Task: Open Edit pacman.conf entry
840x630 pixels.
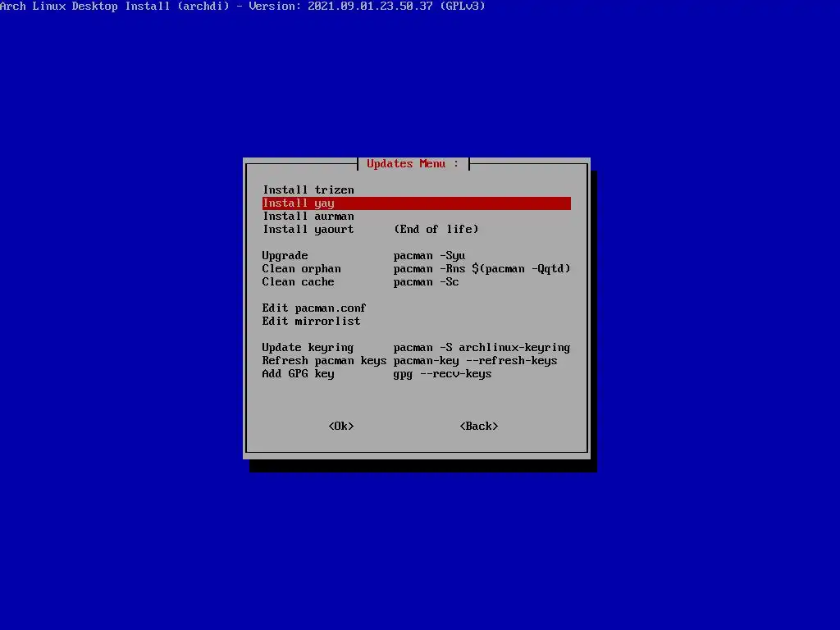Action: (x=416, y=308)
